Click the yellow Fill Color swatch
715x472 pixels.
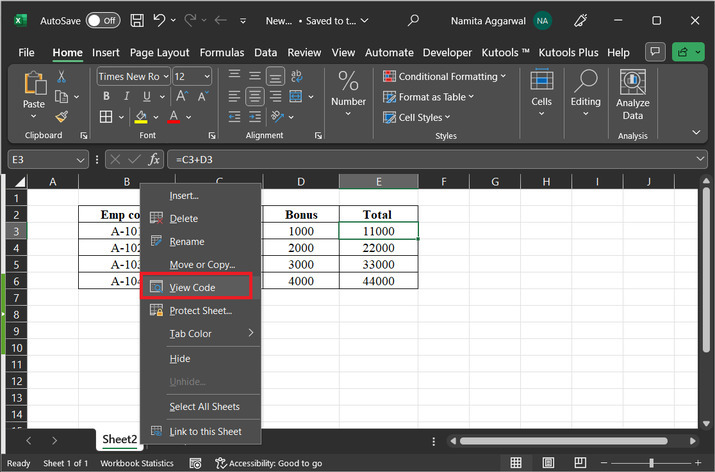[142, 117]
